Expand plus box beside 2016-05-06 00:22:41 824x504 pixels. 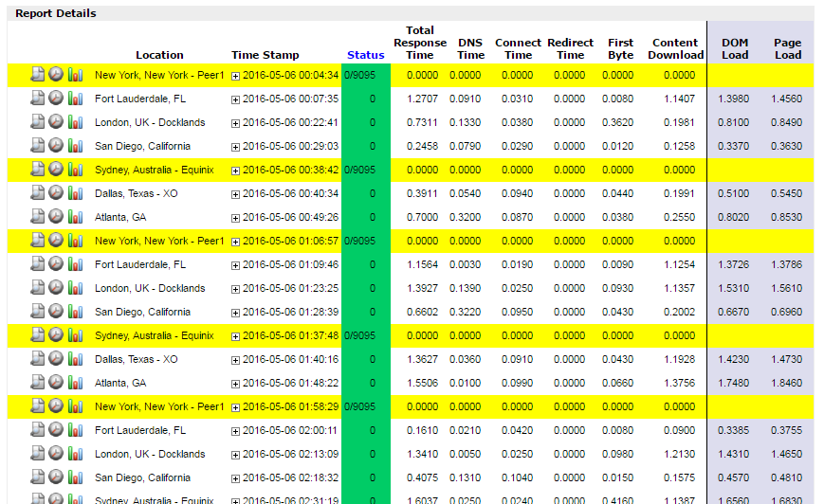coord(235,123)
